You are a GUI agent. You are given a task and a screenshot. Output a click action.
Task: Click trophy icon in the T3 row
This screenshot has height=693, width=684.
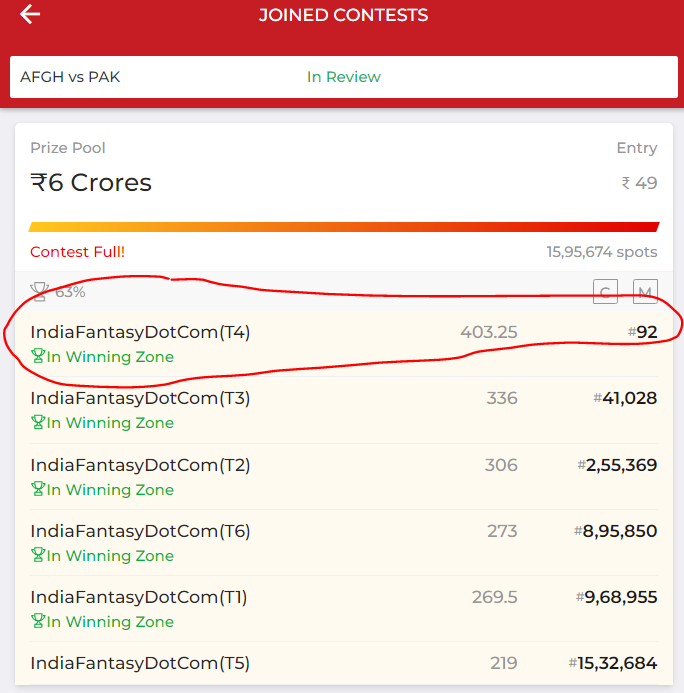coord(38,422)
